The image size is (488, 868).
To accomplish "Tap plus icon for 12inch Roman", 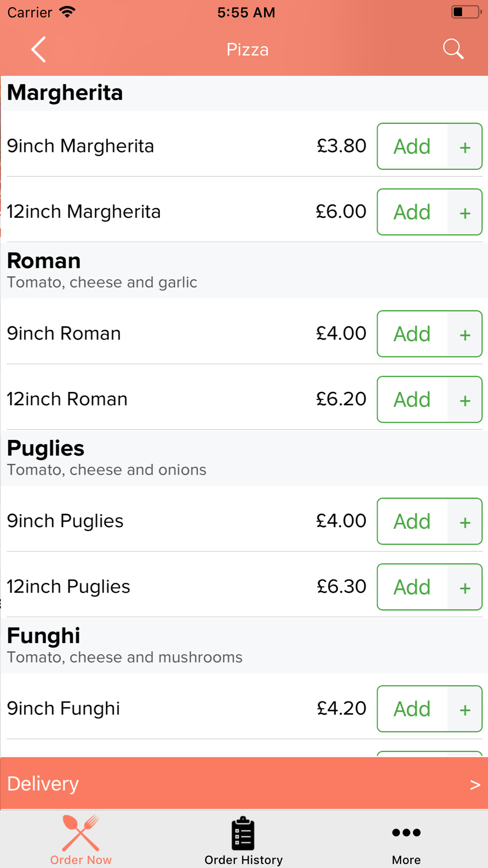I will click(465, 399).
